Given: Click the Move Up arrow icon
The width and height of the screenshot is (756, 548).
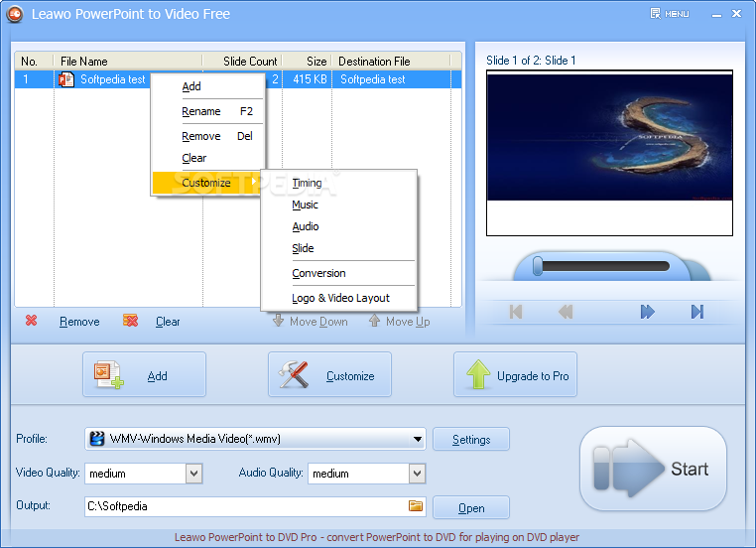Looking at the screenshot, I should [374, 321].
